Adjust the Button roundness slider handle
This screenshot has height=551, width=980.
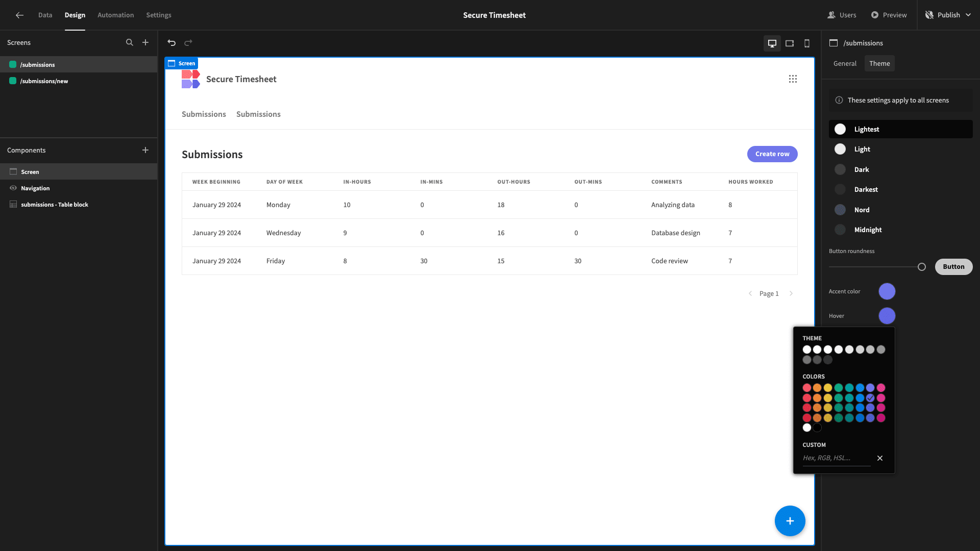(922, 267)
